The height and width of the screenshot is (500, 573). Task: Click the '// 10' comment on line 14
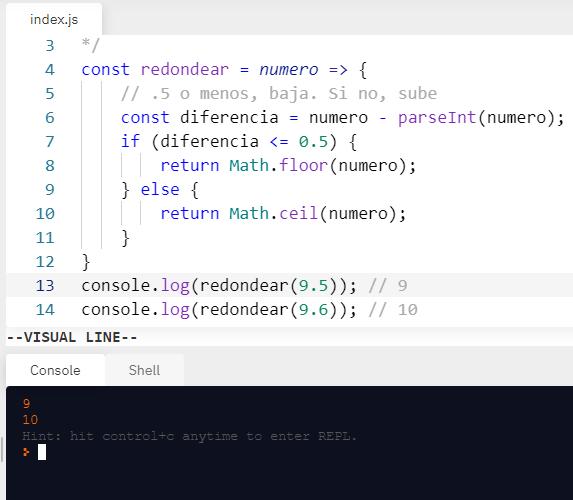393,310
